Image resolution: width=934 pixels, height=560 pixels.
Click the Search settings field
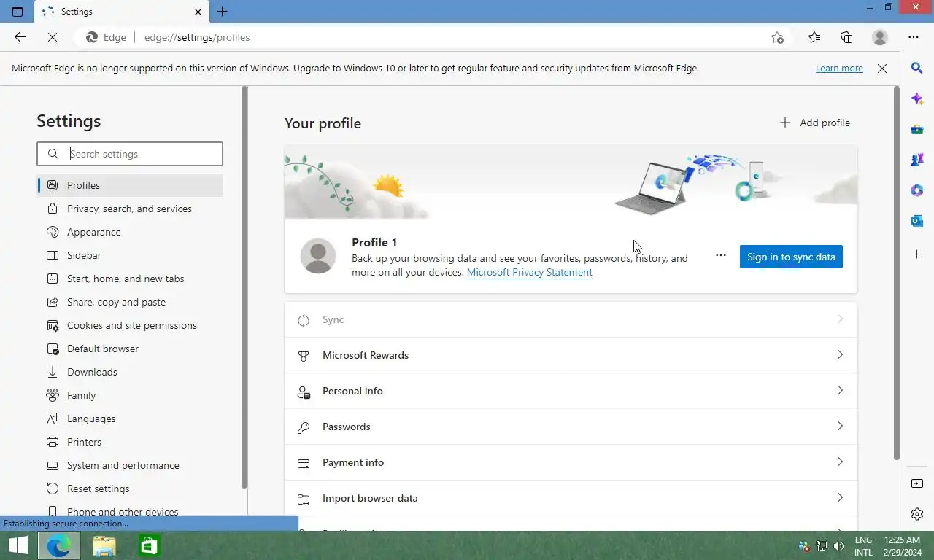[x=130, y=154]
